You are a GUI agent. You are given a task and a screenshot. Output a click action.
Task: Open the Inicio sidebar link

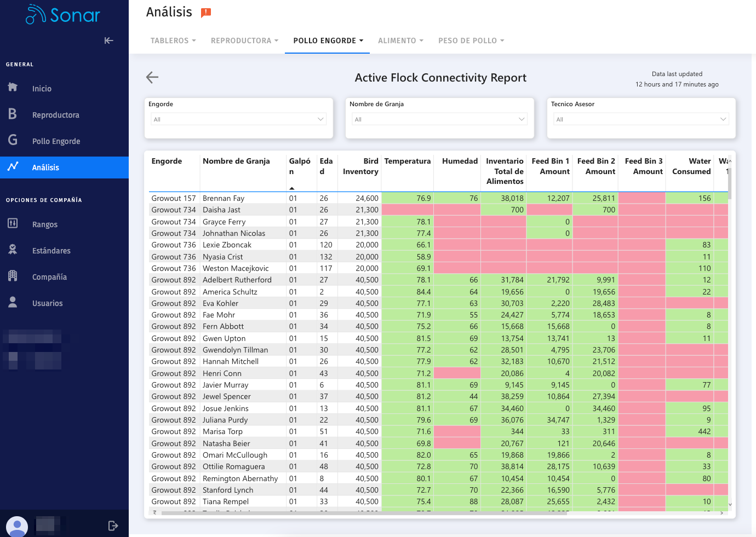pyautogui.click(x=42, y=89)
